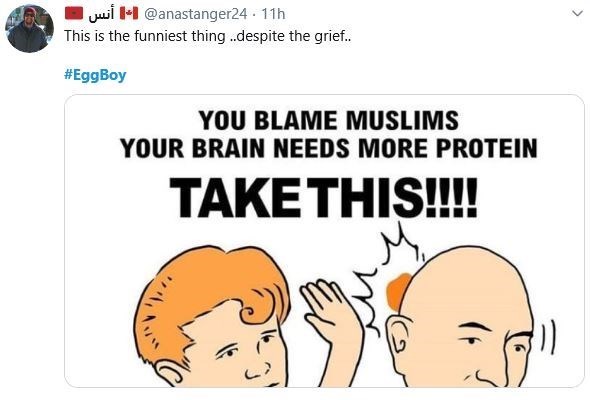590x400 pixels.
Task: Click the 'YOUR BRAIN NEEDS MORE PROTEIN' line
Action: tap(328, 148)
